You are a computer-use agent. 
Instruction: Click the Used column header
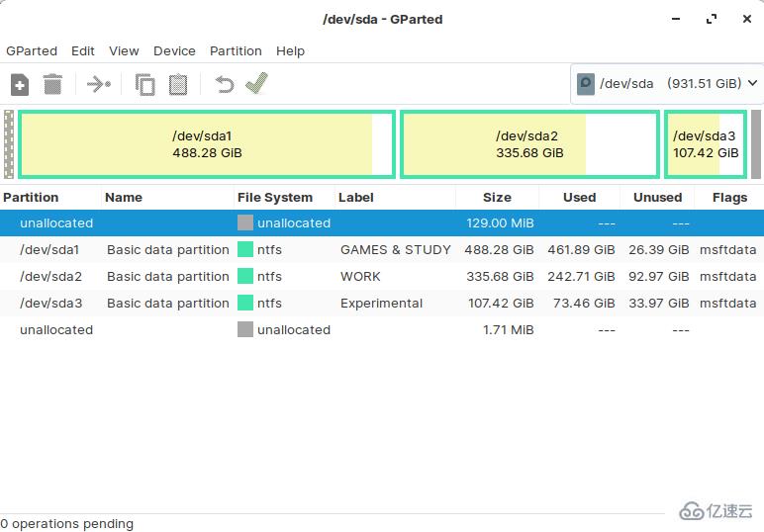click(579, 198)
